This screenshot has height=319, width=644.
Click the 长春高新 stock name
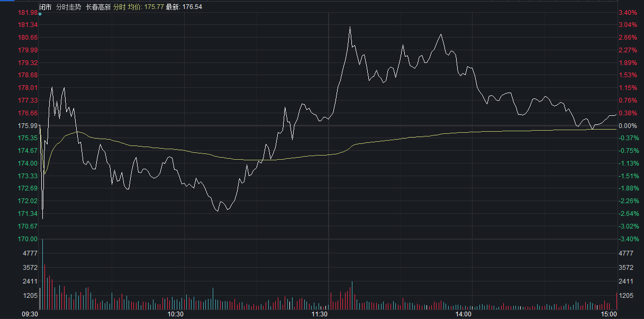click(x=98, y=7)
